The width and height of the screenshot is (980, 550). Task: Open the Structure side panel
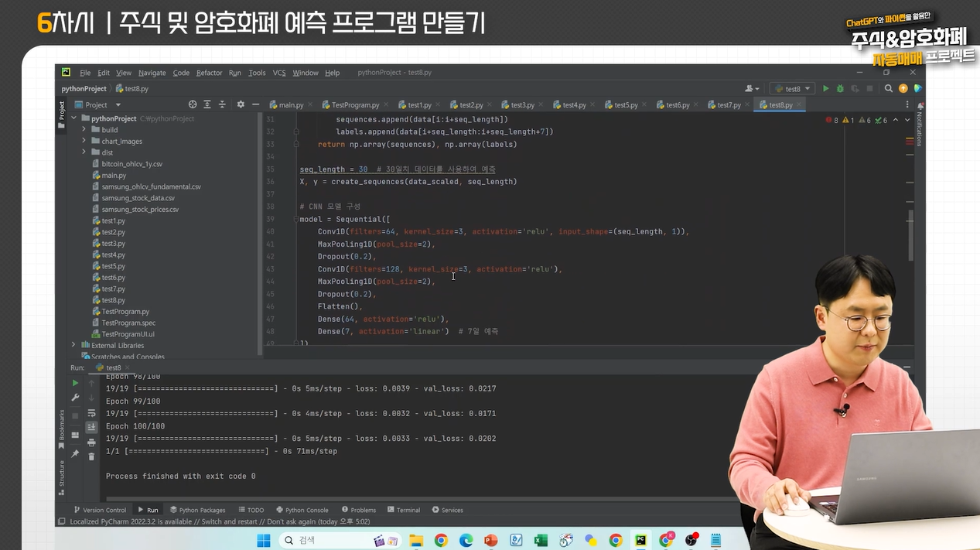pyautogui.click(x=62, y=477)
